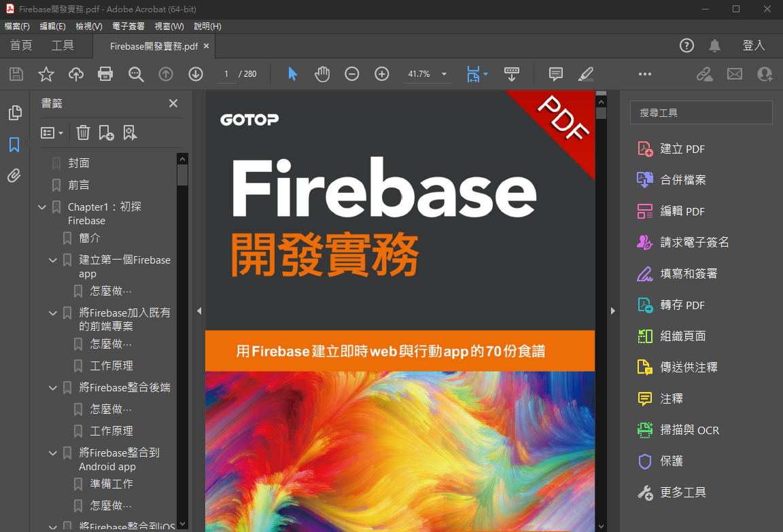Open the 編輯 PDF tool
This screenshot has width=783, height=532.
point(672,211)
